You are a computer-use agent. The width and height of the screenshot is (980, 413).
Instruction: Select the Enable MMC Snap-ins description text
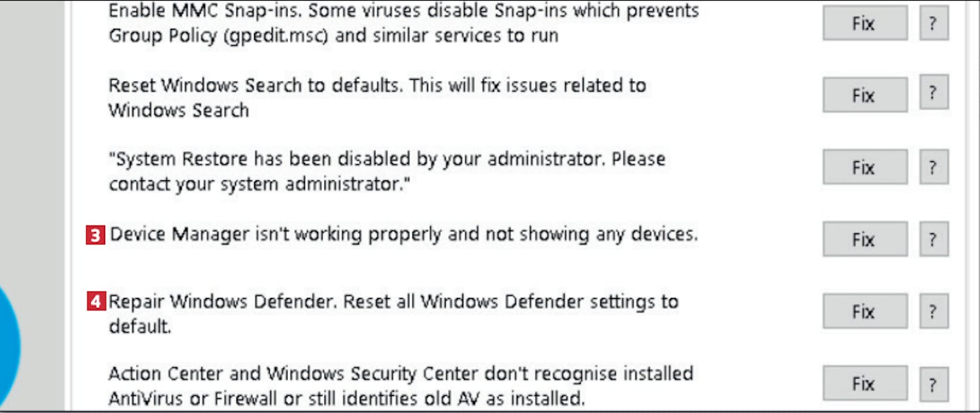(x=403, y=23)
